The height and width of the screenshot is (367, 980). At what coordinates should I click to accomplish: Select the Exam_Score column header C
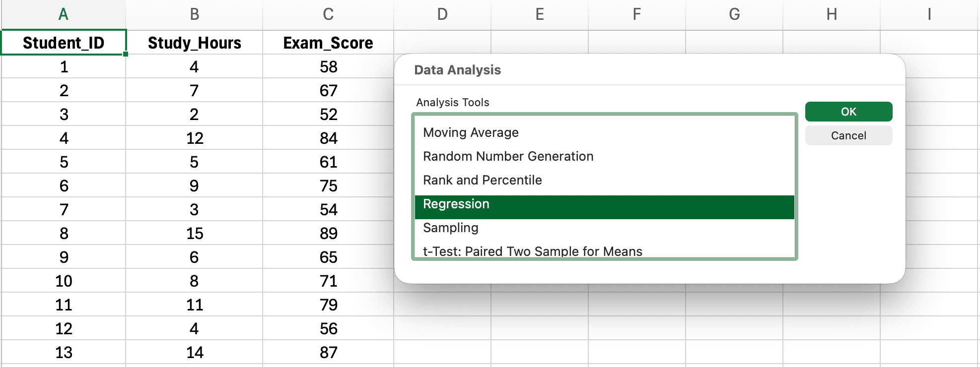328,14
